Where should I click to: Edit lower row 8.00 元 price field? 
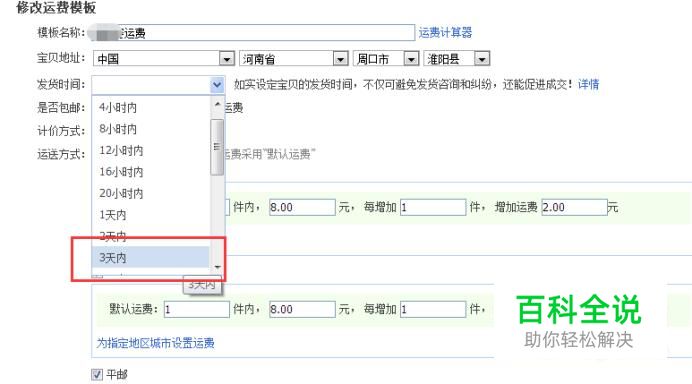click(x=302, y=309)
